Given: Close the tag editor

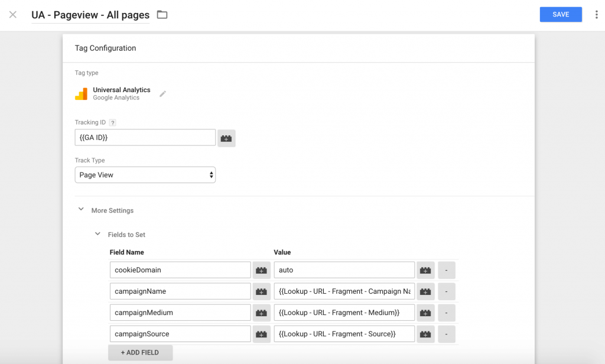Looking at the screenshot, I should point(12,14).
